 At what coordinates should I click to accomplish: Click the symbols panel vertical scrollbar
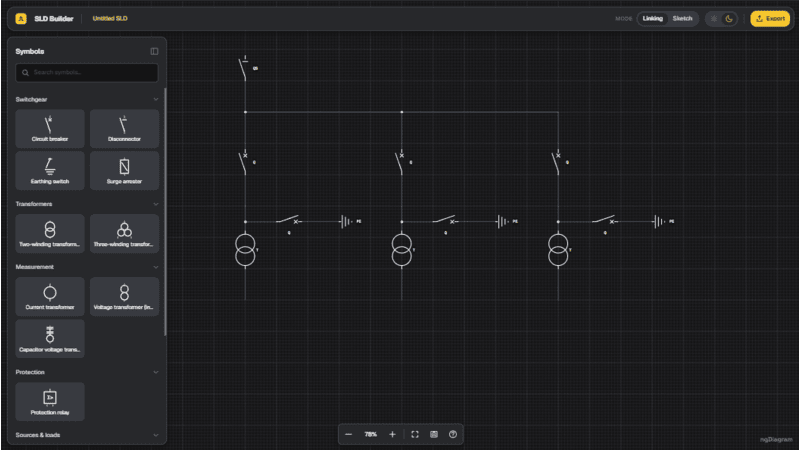[x=165, y=212]
